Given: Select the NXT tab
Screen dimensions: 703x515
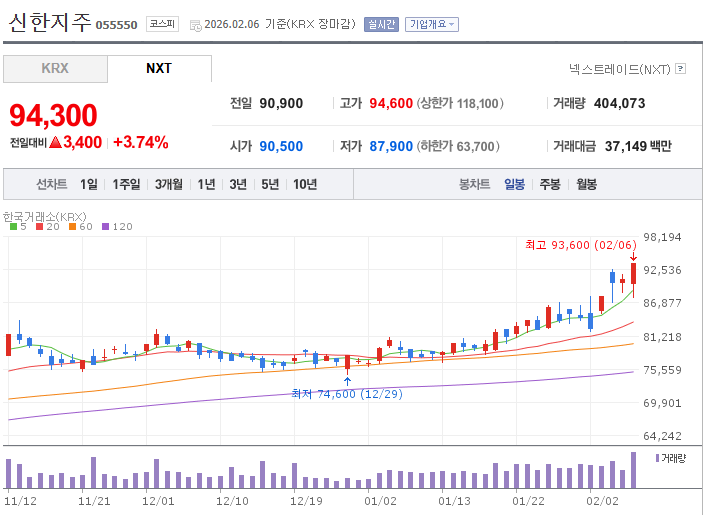Looking at the screenshot, I should tap(159, 69).
